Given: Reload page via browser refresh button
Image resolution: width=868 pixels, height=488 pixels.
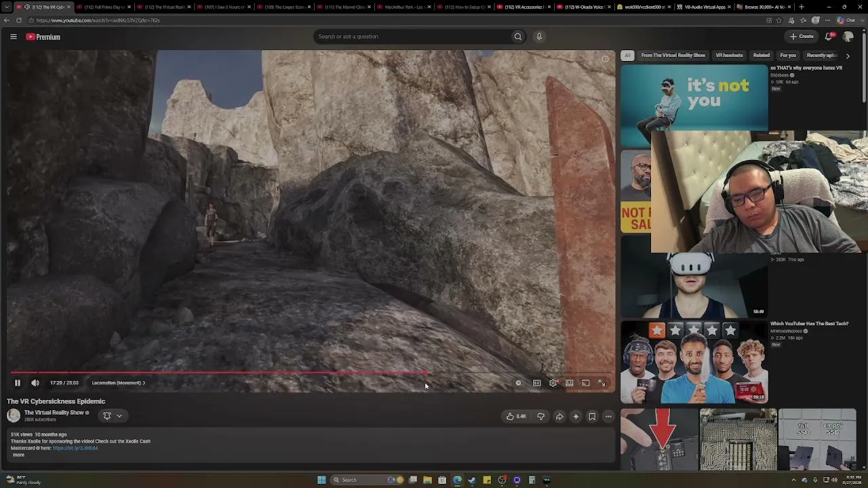Looking at the screenshot, I should 18,20.
